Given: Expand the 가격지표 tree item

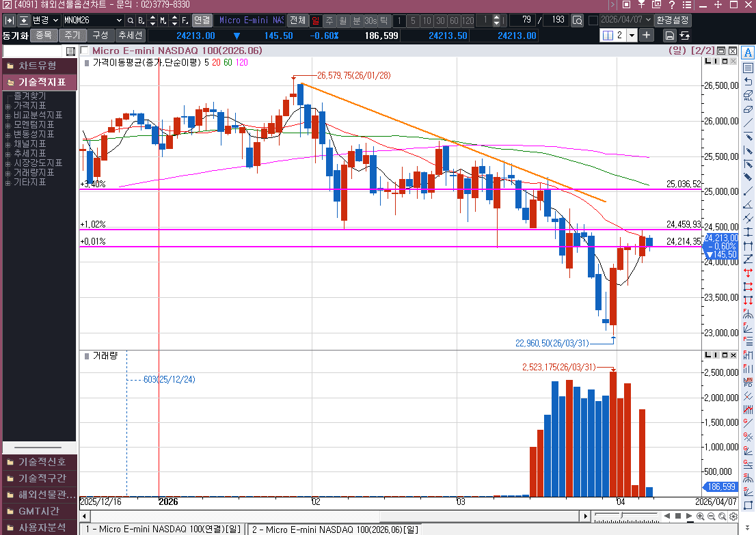Looking at the screenshot, I should (8, 106).
